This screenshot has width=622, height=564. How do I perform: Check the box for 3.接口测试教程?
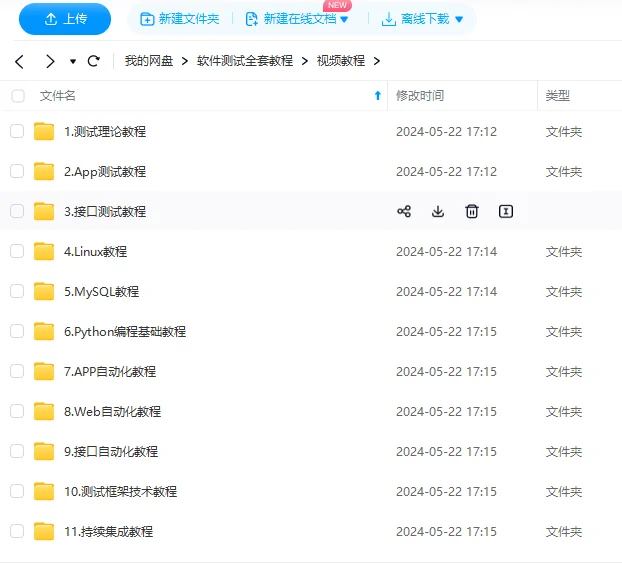pos(17,211)
